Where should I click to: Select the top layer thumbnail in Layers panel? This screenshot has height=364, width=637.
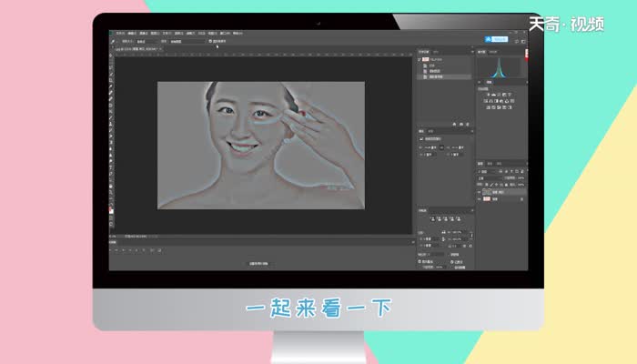pyautogui.click(x=486, y=192)
